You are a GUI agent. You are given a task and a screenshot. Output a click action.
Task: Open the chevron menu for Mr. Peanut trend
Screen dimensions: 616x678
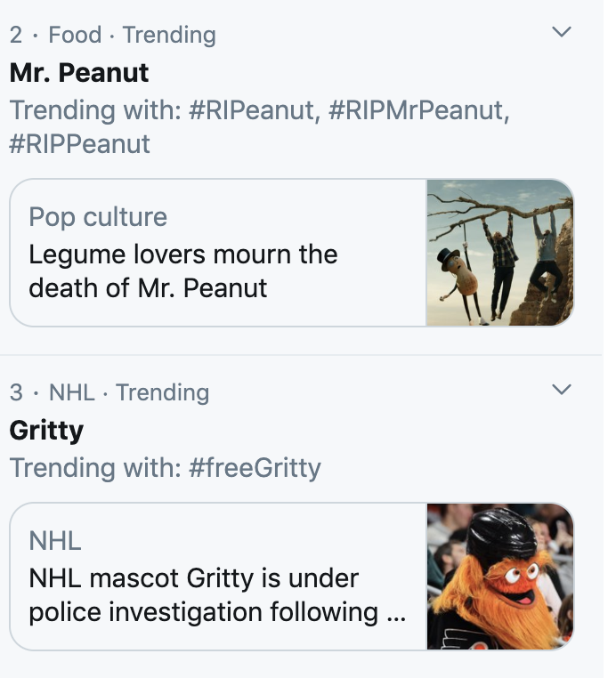561,32
